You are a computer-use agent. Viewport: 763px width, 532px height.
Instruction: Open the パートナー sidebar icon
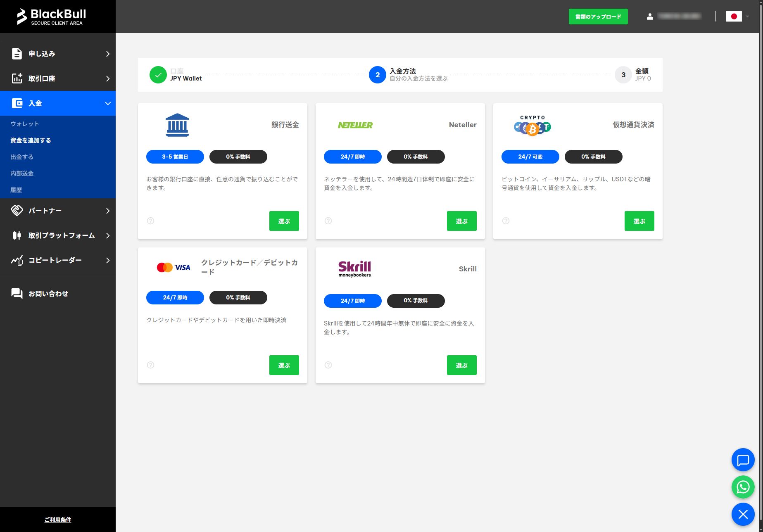(x=17, y=211)
